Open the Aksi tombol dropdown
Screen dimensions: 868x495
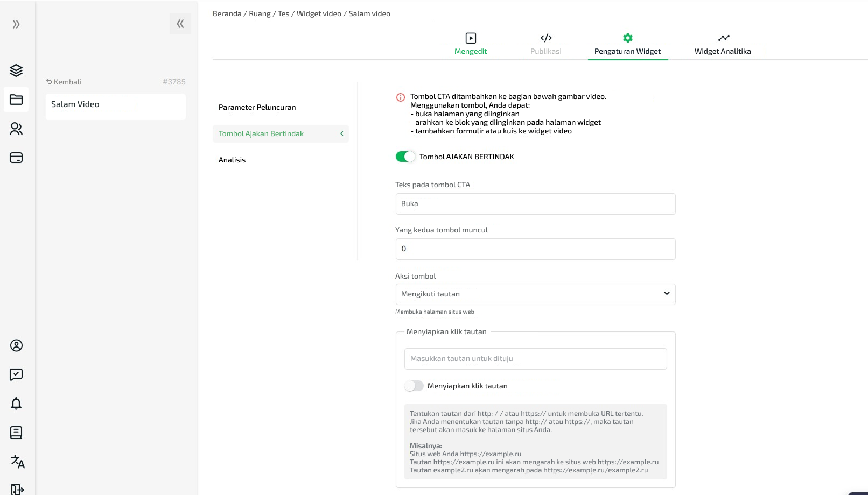(x=535, y=294)
